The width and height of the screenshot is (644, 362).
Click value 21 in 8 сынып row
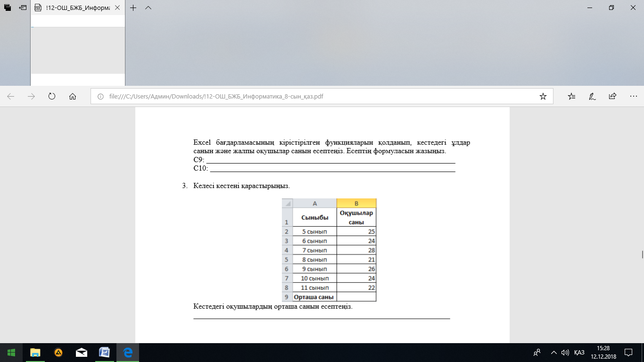(x=356, y=260)
